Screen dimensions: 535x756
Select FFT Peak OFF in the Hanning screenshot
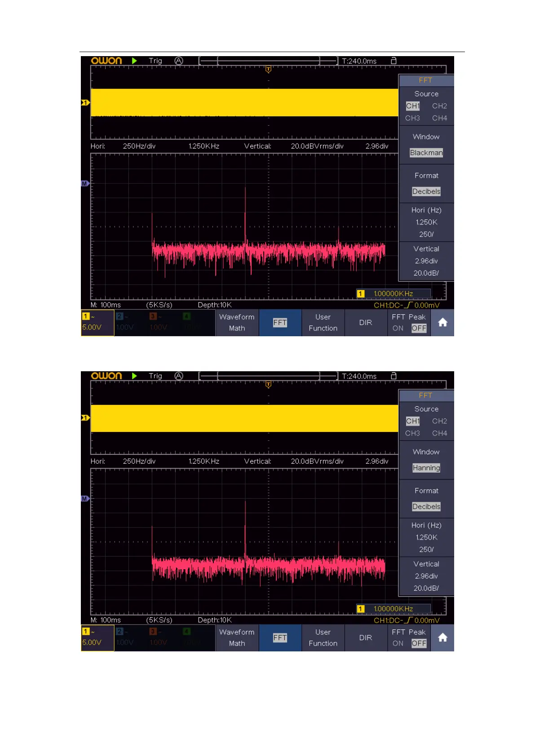coord(419,643)
